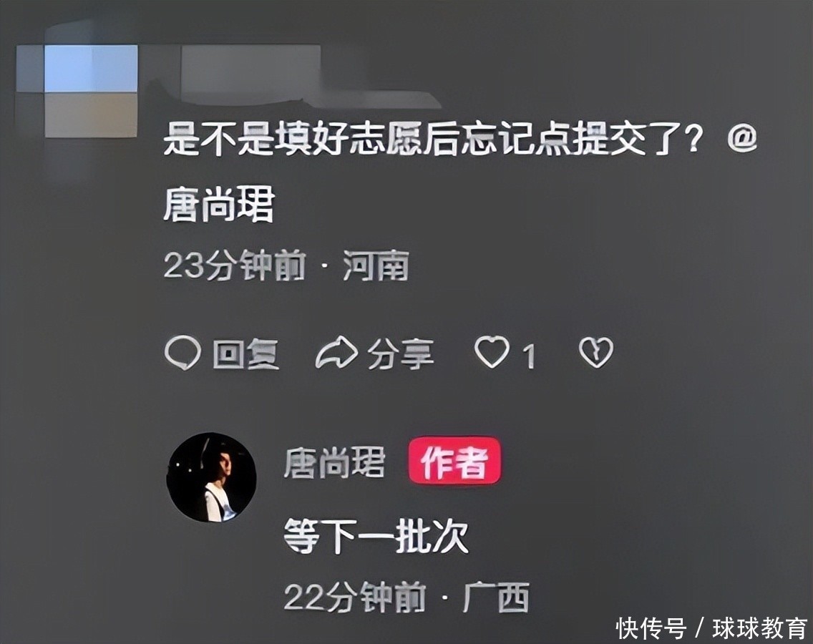
Task: Click the 23分钟前 timestamp
Action: coord(234,265)
